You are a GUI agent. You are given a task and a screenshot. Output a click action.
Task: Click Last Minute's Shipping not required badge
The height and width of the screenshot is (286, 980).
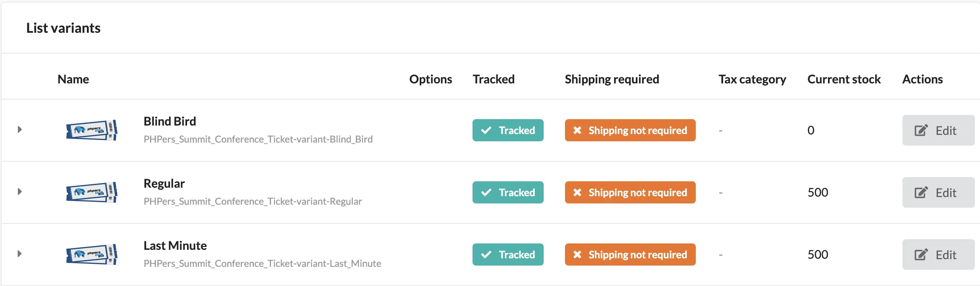630,255
